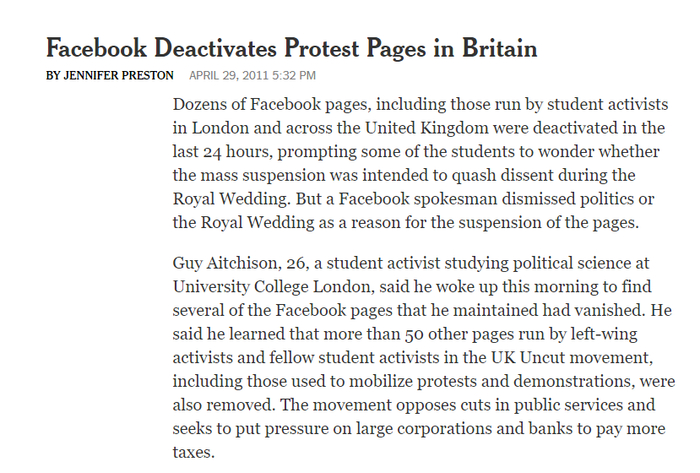Click the paragraph starting "Guy Aitchison, 26"
Viewport: 700px width, 473px height.
424,357
